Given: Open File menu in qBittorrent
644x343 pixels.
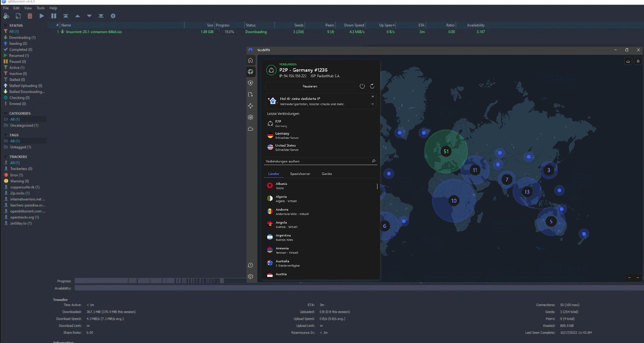Looking at the screenshot, I should point(6,8).
